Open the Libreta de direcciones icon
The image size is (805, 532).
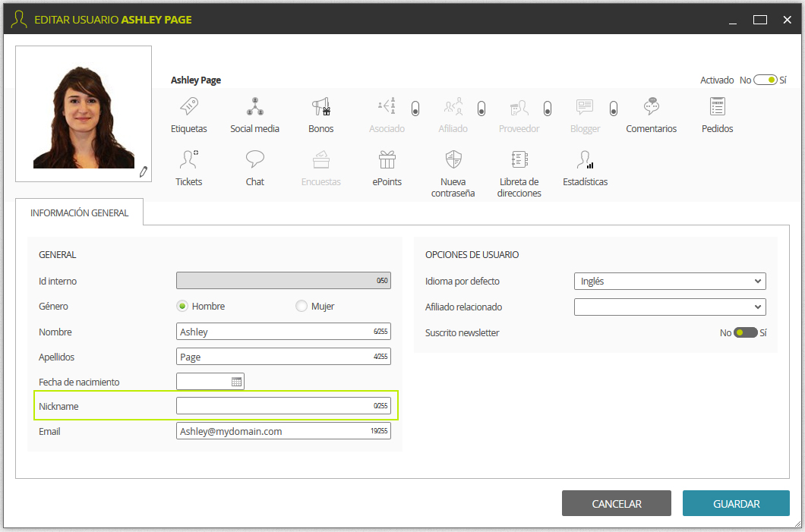(519, 159)
